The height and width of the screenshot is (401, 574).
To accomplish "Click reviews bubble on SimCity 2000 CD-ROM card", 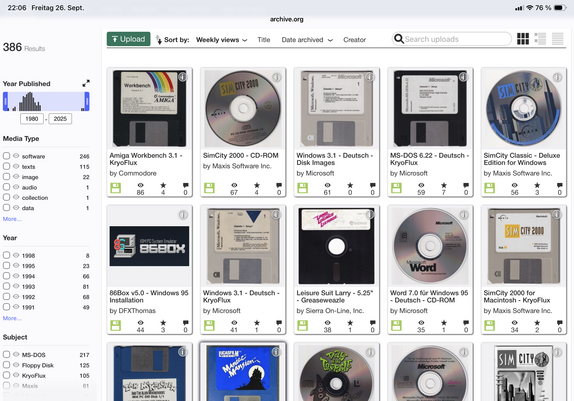I will [279, 185].
